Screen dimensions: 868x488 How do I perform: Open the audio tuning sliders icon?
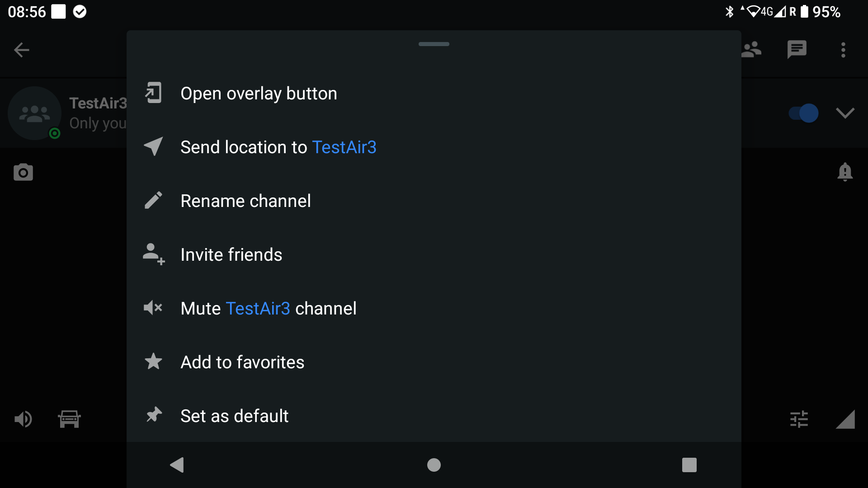point(799,419)
